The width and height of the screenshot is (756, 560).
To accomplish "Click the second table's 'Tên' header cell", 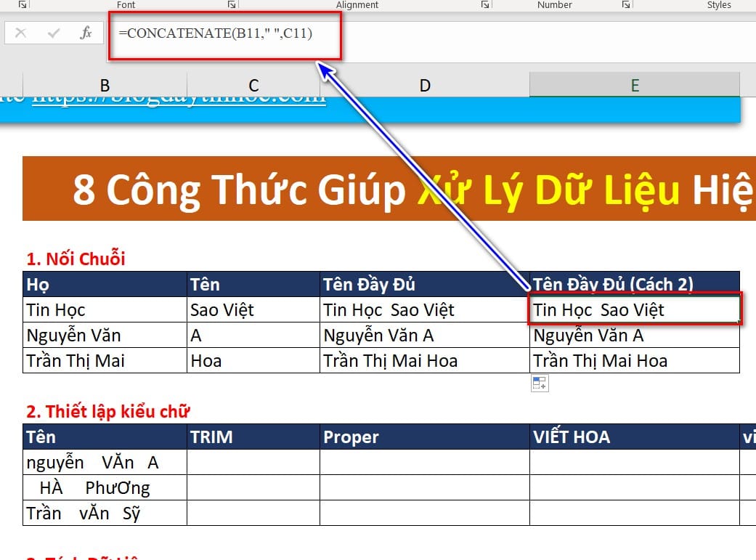I will click(x=105, y=437).
